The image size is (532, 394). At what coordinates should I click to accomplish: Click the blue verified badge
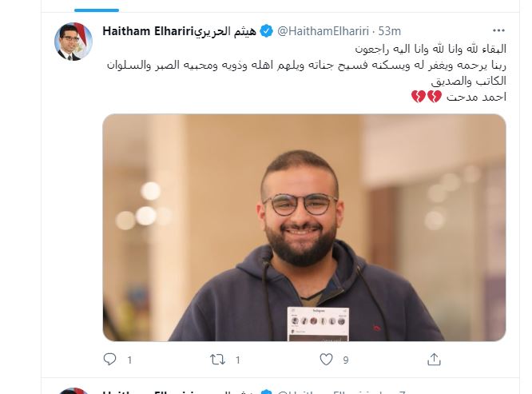266,31
